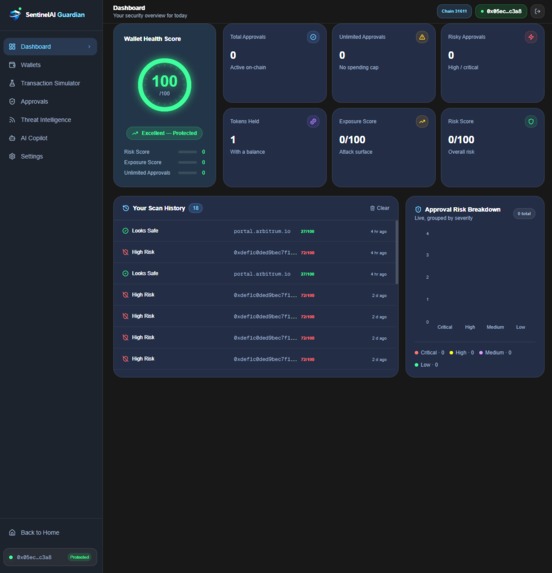Click the scan history count badge 18
The height and width of the screenshot is (573, 552).
tap(196, 208)
